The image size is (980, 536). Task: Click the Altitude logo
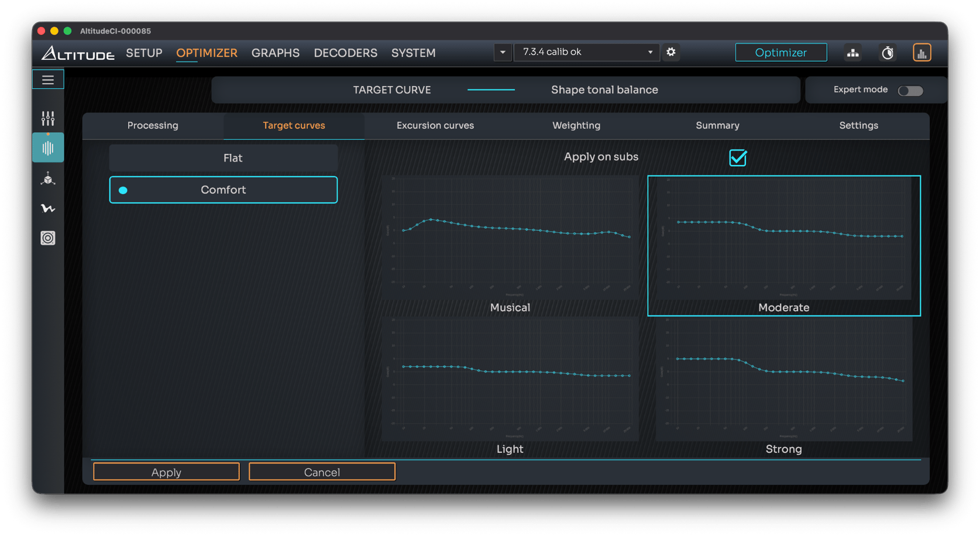click(x=78, y=53)
